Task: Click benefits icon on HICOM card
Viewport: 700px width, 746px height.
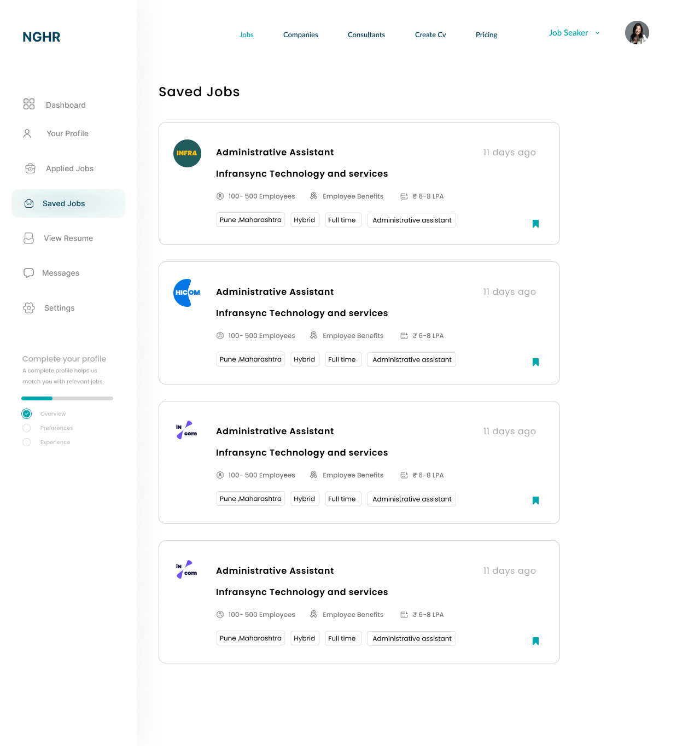Action: 314,335
